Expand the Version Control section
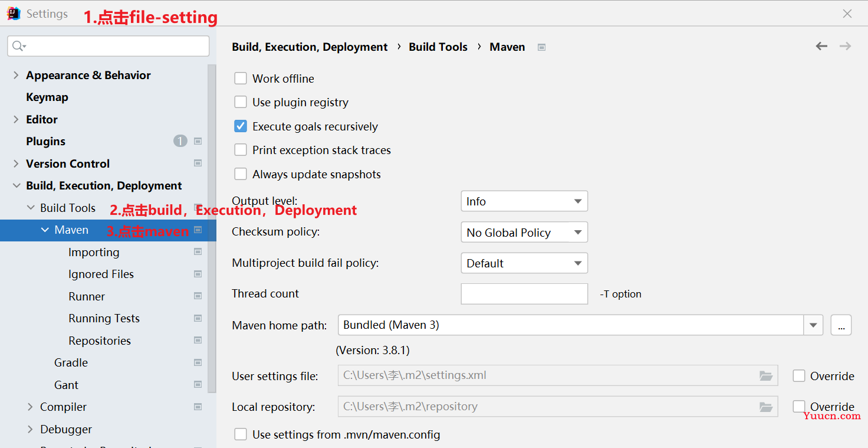 pos(17,163)
